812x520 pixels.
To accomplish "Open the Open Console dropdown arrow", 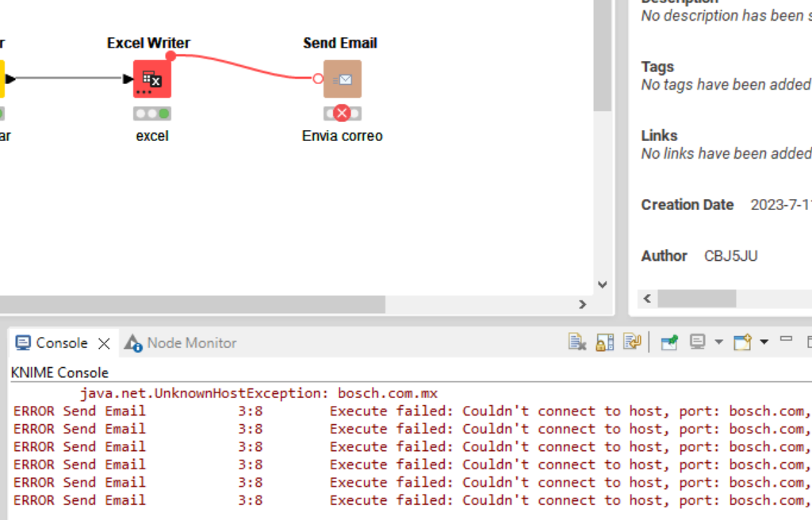I will pyautogui.click(x=764, y=342).
